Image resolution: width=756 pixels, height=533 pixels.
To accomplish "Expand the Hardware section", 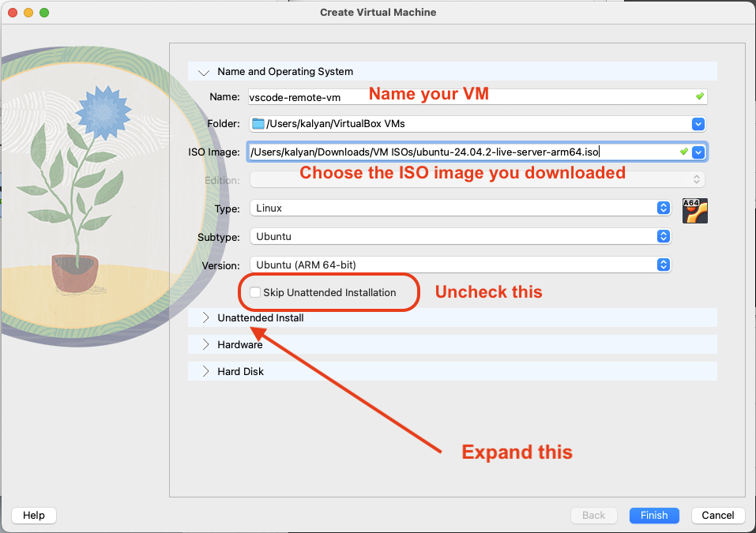I will click(x=205, y=345).
